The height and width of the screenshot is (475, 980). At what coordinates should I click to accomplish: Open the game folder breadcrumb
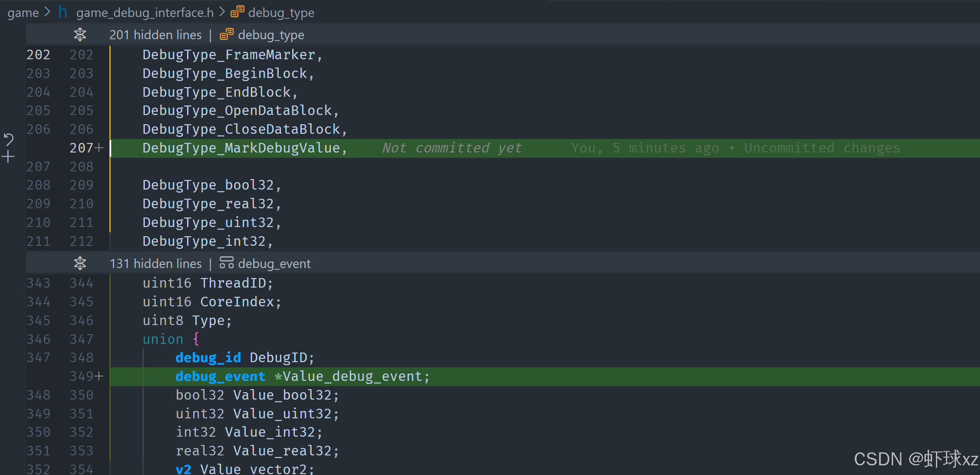(23, 13)
